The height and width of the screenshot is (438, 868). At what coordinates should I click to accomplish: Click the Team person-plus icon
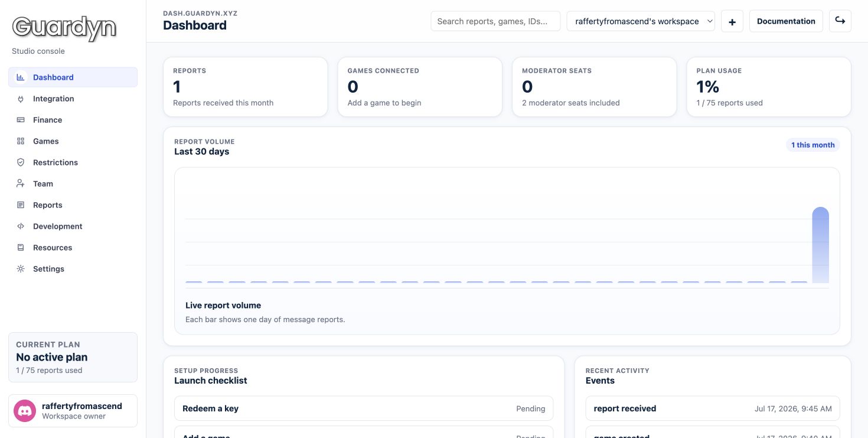[x=21, y=184]
